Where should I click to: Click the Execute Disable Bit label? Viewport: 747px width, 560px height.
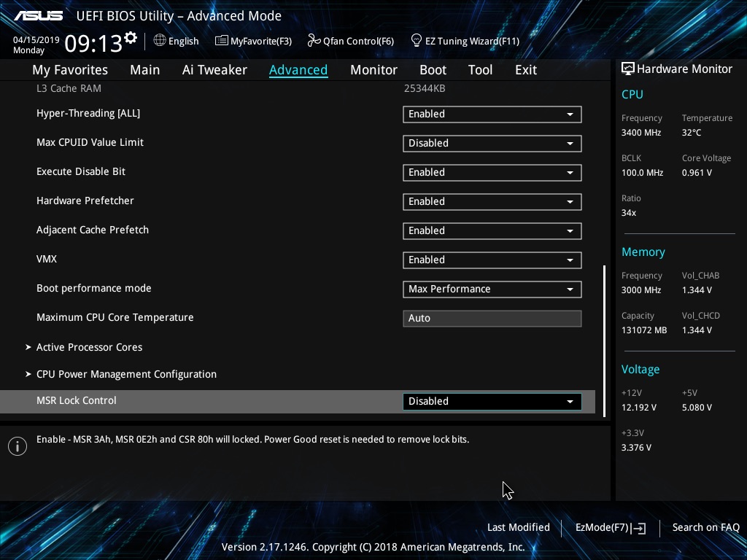click(81, 171)
